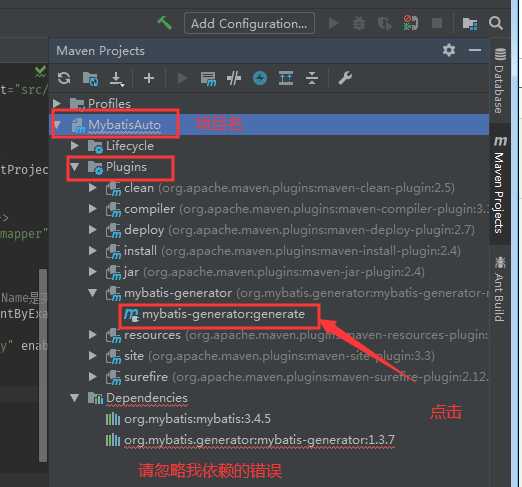The width and height of the screenshot is (522, 487).
Task: Expand the surefire plugin node
Action: click(x=93, y=377)
